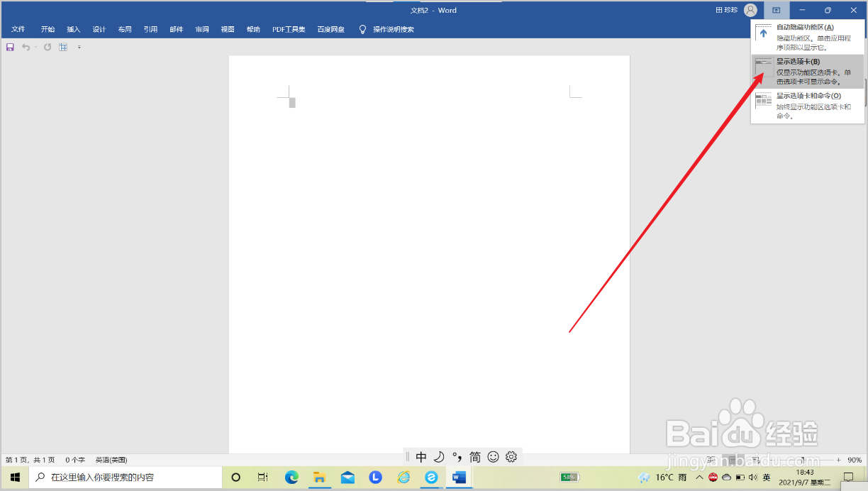Open the 360 browser taskbar icon
Image resolution: width=868 pixels, height=491 pixels.
(x=431, y=478)
